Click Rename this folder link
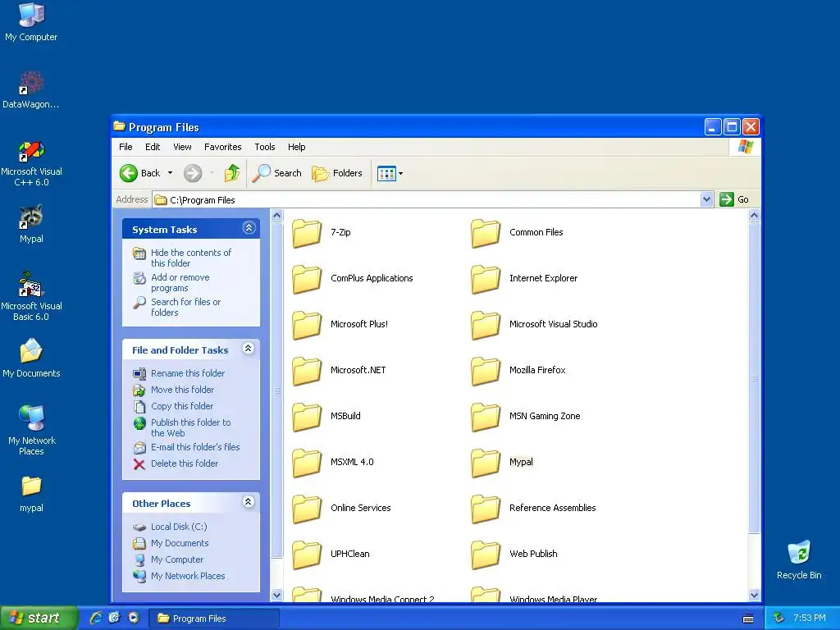Viewport: 840px width, 630px height. click(179, 373)
